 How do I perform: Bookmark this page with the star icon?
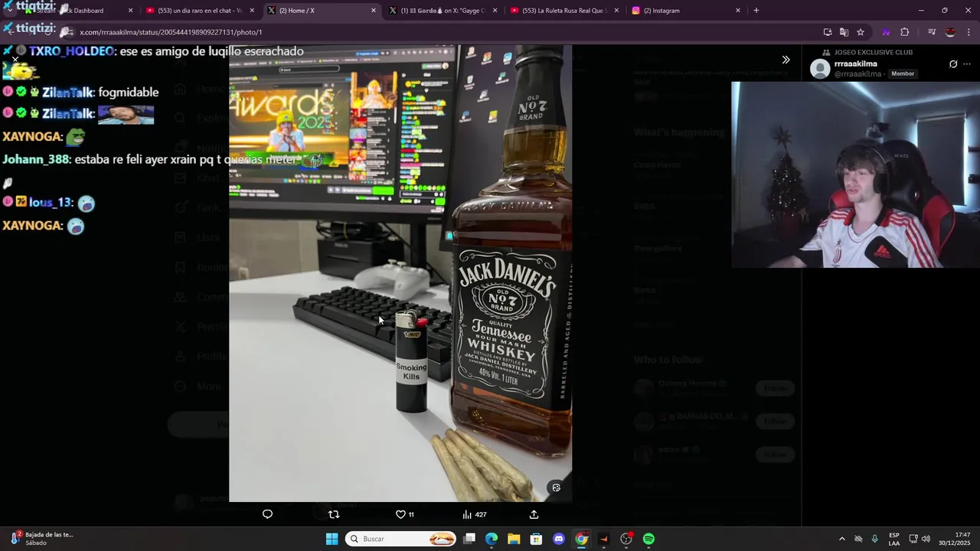pos(861,32)
